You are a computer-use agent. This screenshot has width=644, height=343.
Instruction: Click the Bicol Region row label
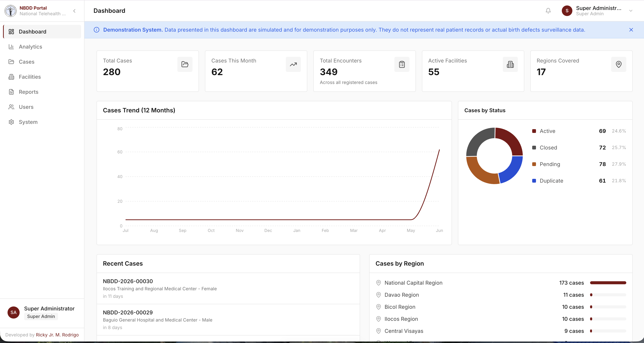[400, 307]
